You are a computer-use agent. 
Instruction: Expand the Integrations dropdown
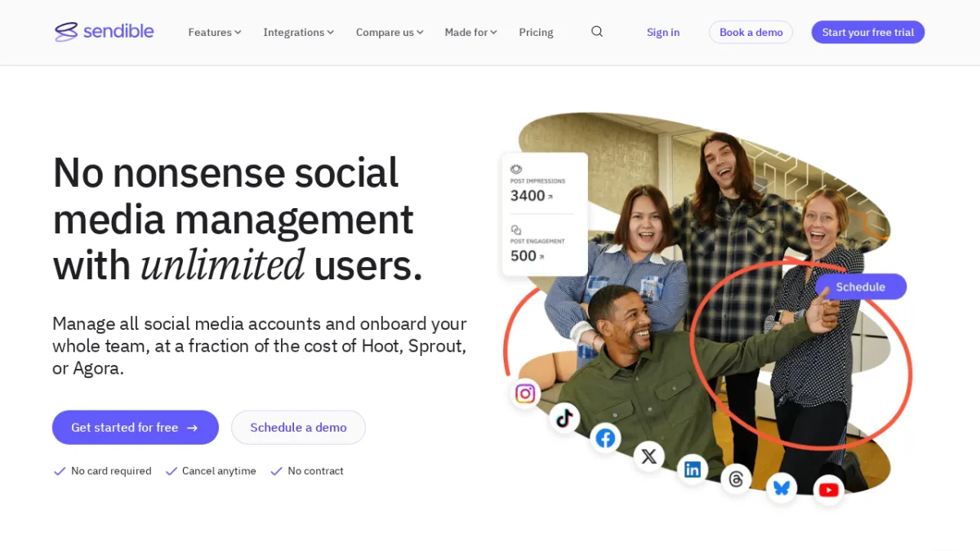[x=299, y=33]
